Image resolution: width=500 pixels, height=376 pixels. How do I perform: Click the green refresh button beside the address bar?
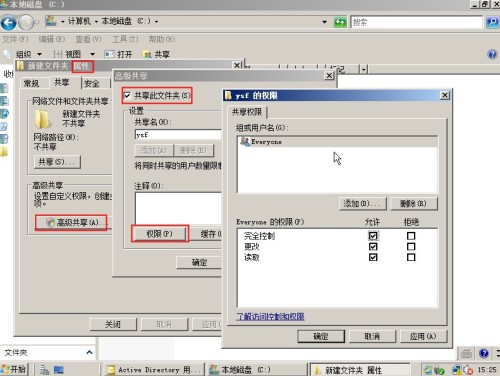[x=340, y=22]
